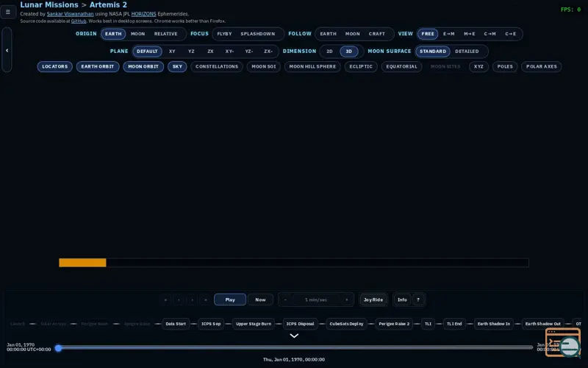Click the Now button
588x368 pixels.
(260, 300)
